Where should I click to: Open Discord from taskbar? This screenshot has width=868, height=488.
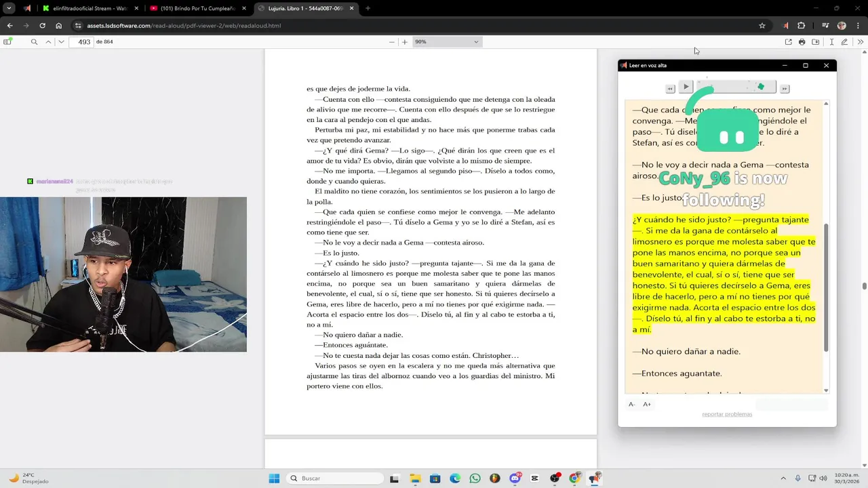(515, 479)
